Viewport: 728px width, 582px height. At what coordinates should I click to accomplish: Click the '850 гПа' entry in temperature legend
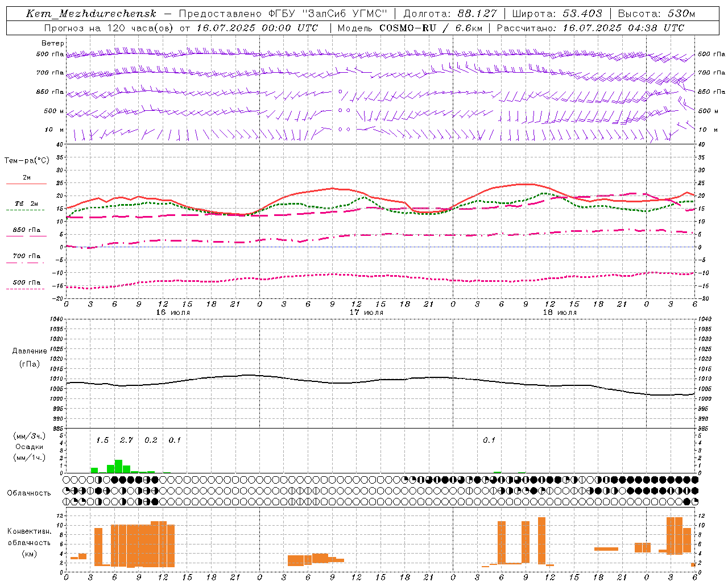[27, 230]
